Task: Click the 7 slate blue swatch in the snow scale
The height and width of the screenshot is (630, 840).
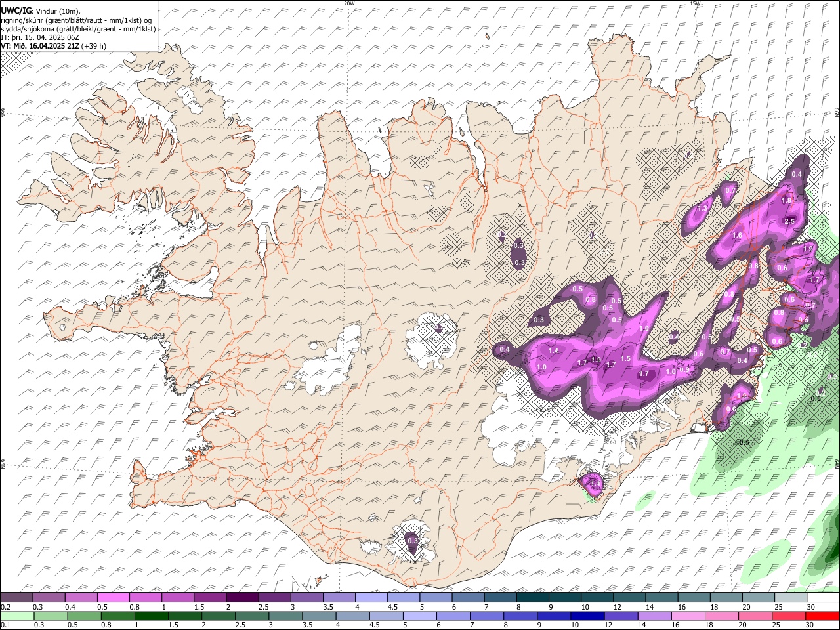Action: [x=501, y=598]
